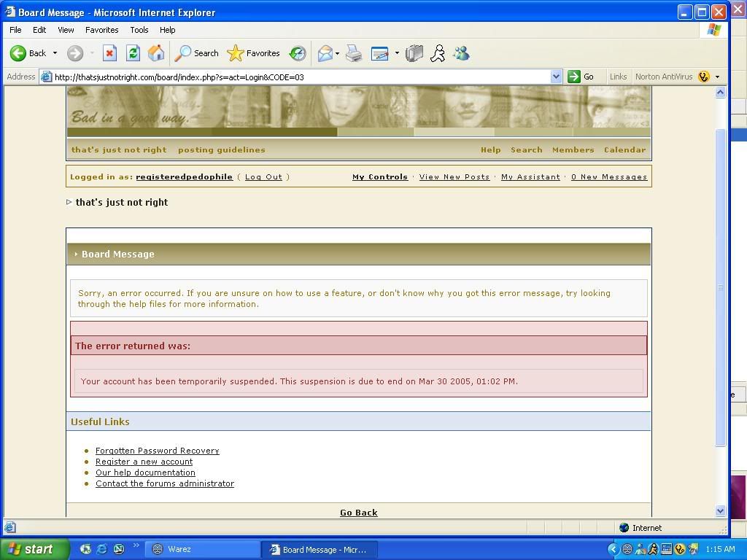Click the "The error returned was:" heading

pyautogui.click(x=133, y=346)
